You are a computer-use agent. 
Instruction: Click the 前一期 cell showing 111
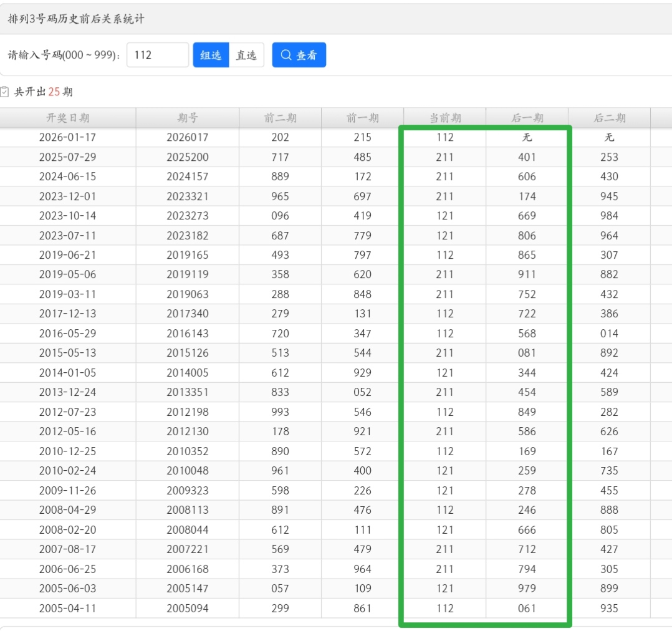coord(362,529)
